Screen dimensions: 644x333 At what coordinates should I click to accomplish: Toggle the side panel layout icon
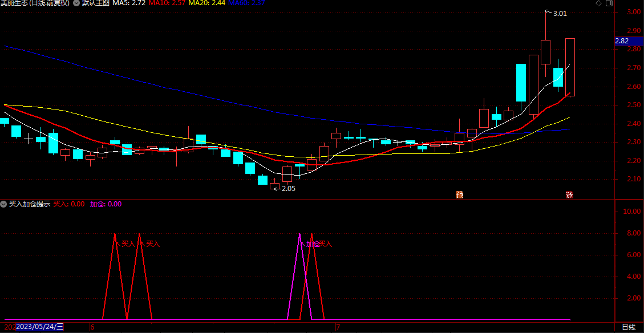[x=609, y=3]
